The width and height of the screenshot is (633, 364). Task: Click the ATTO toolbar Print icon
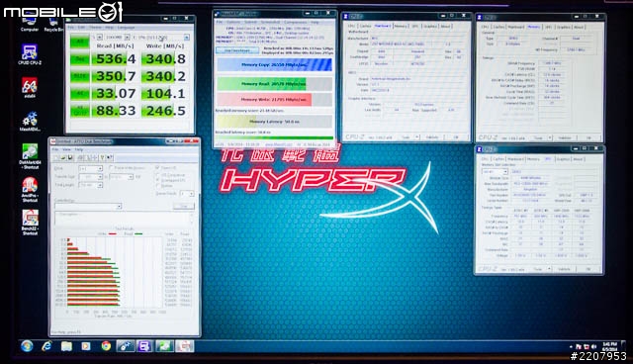click(x=81, y=158)
